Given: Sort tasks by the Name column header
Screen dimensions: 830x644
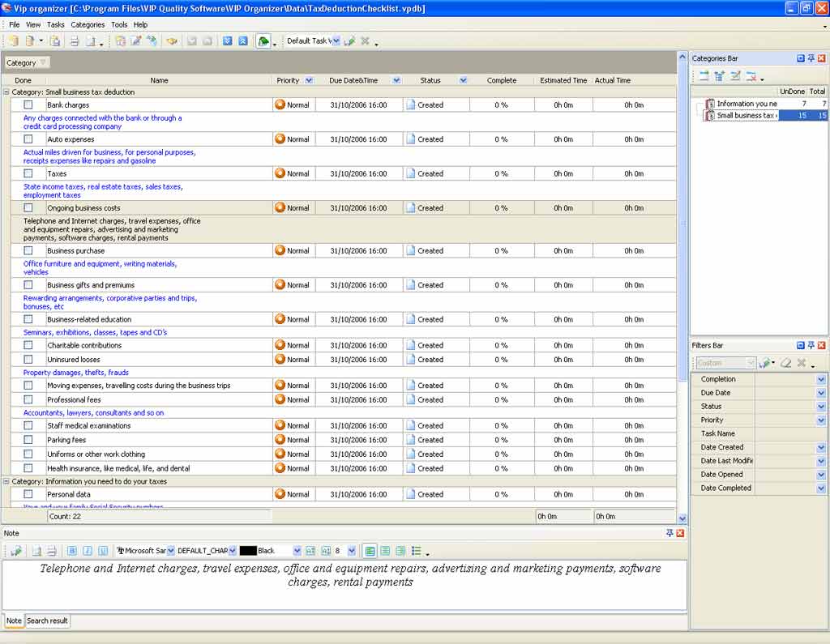Looking at the screenshot, I should point(159,80).
